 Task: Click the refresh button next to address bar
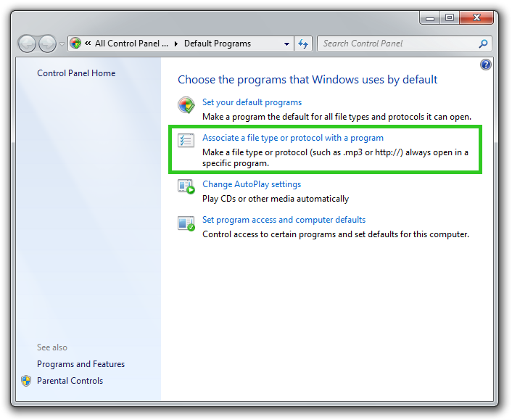(x=303, y=44)
